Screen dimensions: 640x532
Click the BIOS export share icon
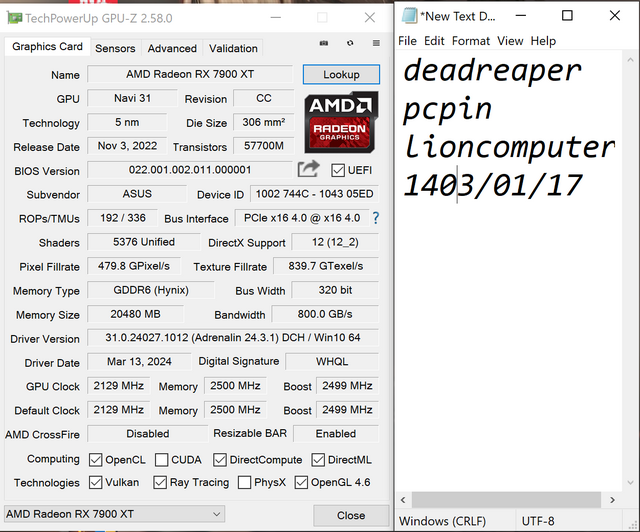309,170
